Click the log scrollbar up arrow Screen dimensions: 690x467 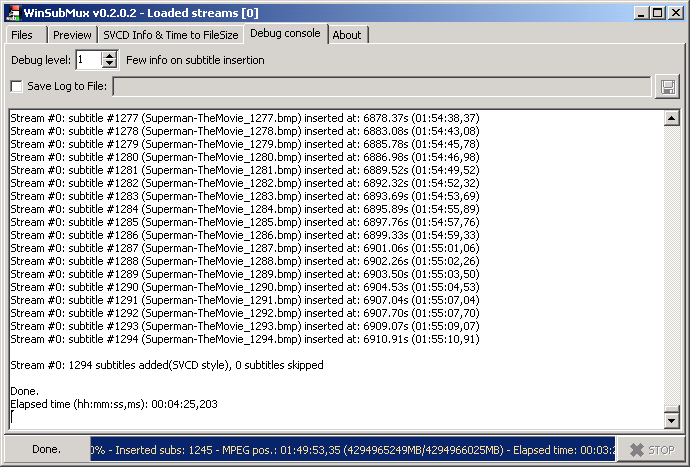coord(672,118)
